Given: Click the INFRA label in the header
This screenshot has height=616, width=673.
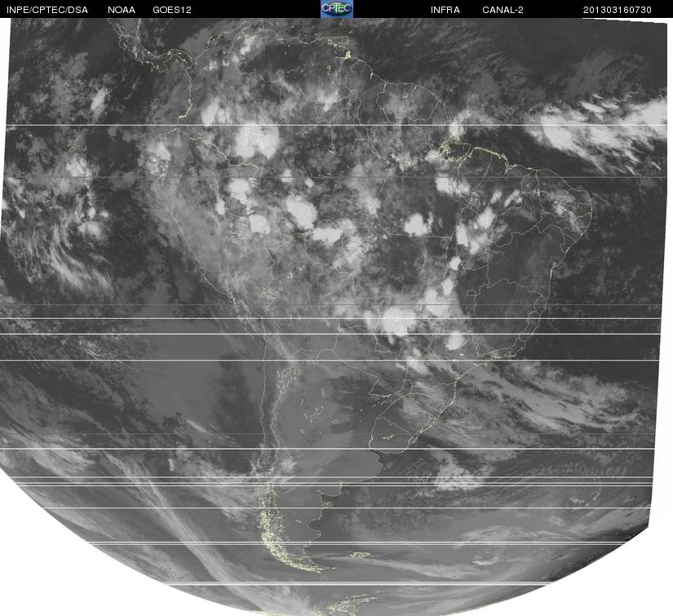Looking at the screenshot, I should pyautogui.click(x=445, y=10).
